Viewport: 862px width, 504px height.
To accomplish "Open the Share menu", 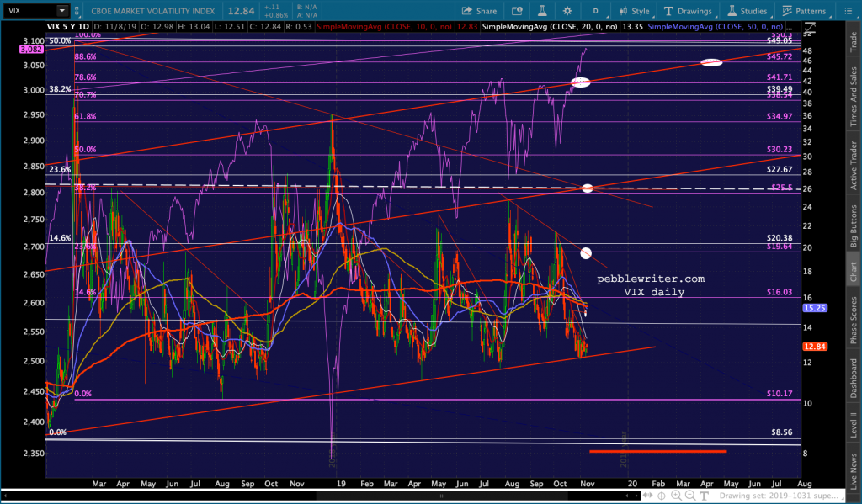I will click(x=480, y=11).
